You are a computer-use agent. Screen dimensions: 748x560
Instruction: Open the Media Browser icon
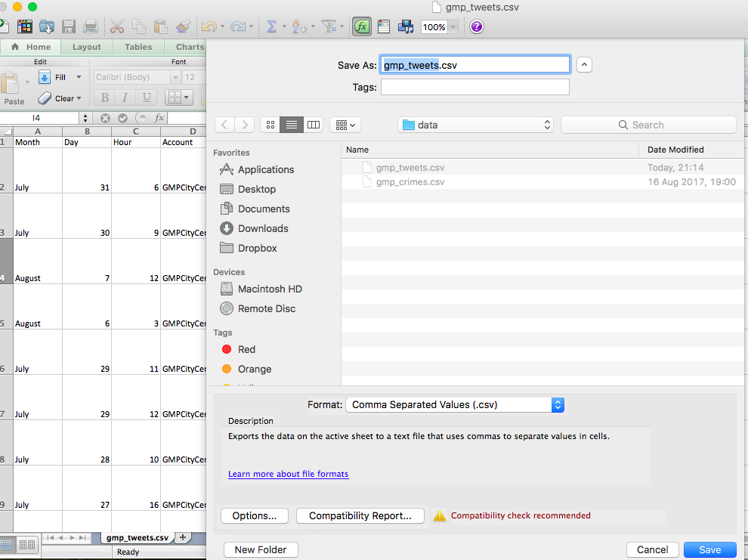point(406,27)
